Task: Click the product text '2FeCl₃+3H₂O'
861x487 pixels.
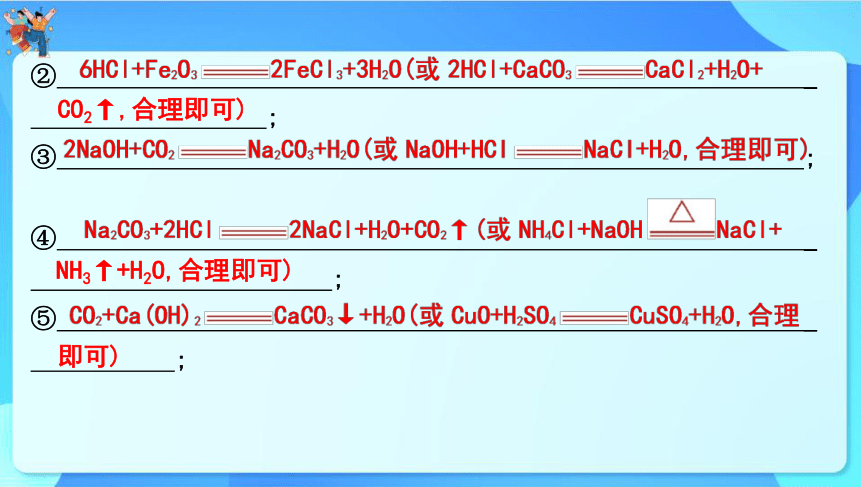Action: 336,70
